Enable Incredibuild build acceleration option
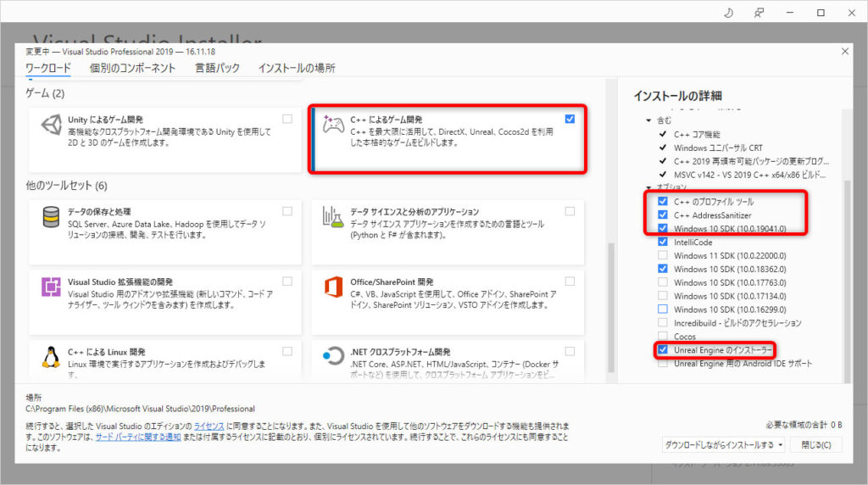868x485 pixels. coord(663,323)
